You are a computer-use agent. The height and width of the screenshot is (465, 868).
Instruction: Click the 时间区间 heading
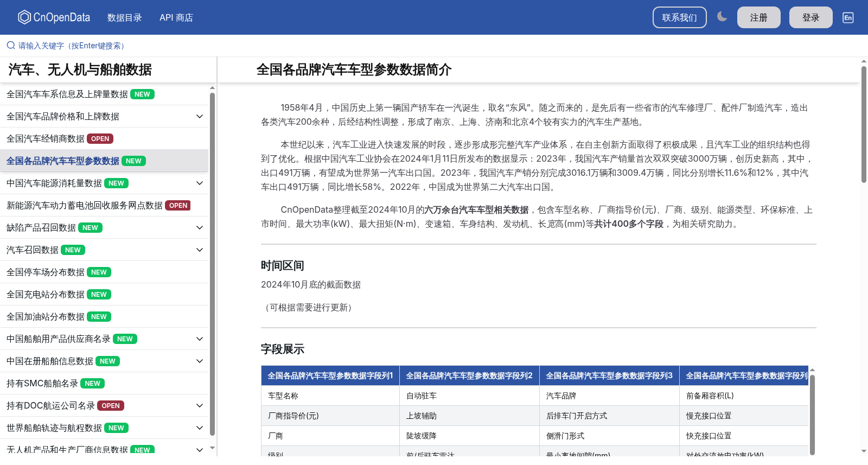pyautogui.click(x=282, y=265)
